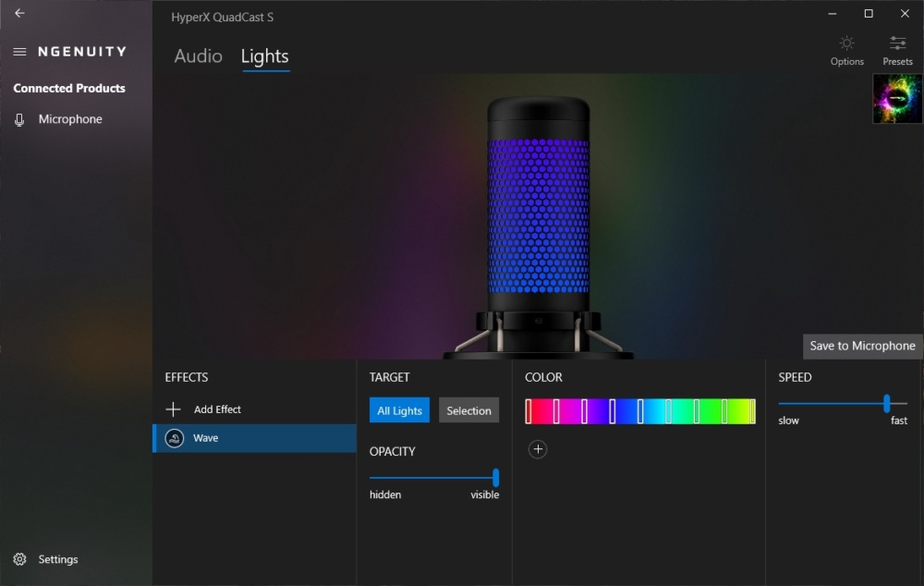This screenshot has width=924, height=586.
Task: Open the hamburger navigation menu
Action: [19, 52]
